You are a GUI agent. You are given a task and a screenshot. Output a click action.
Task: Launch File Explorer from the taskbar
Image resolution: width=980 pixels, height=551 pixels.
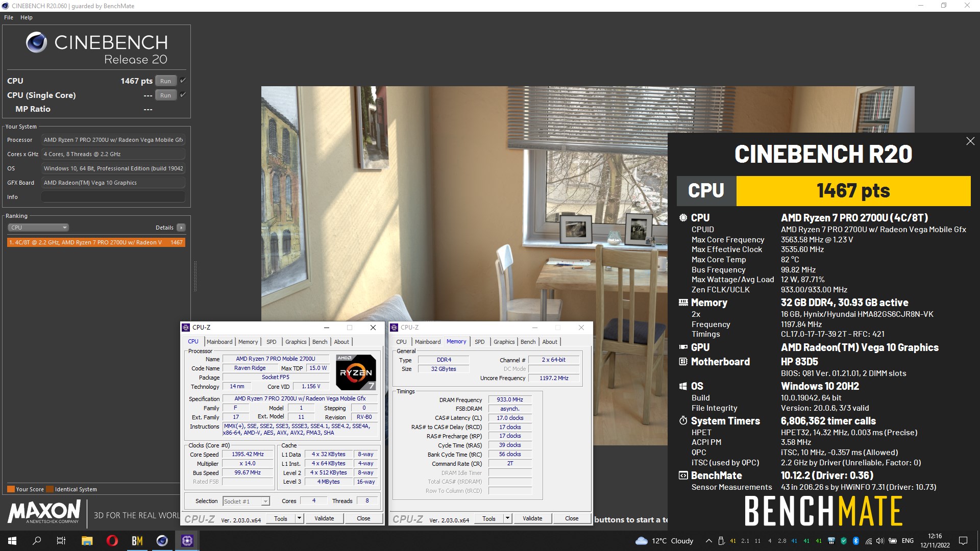point(87,541)
